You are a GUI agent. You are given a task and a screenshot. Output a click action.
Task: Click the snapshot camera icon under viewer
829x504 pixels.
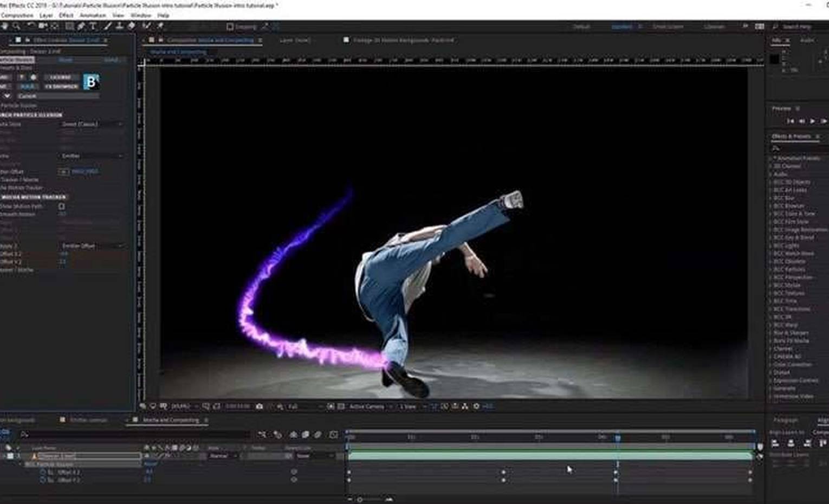pos(259,406)
